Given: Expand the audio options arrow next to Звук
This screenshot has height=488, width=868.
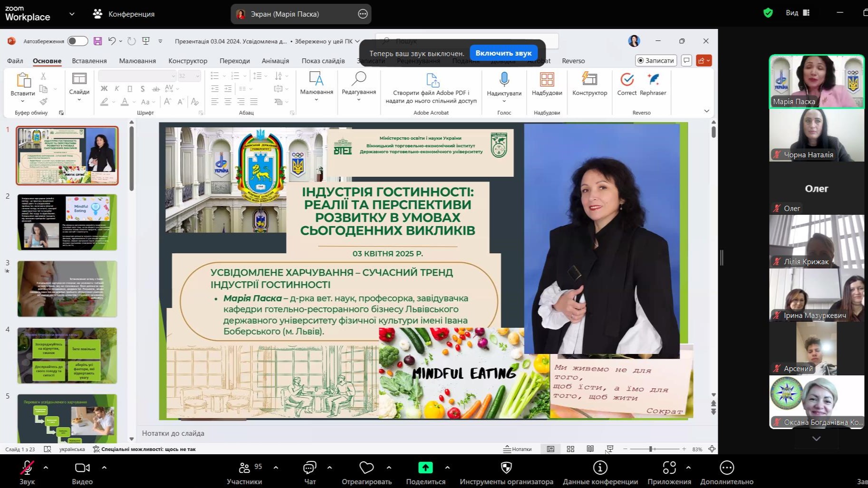Looking at the screenshot, I should tap(46, 468).
